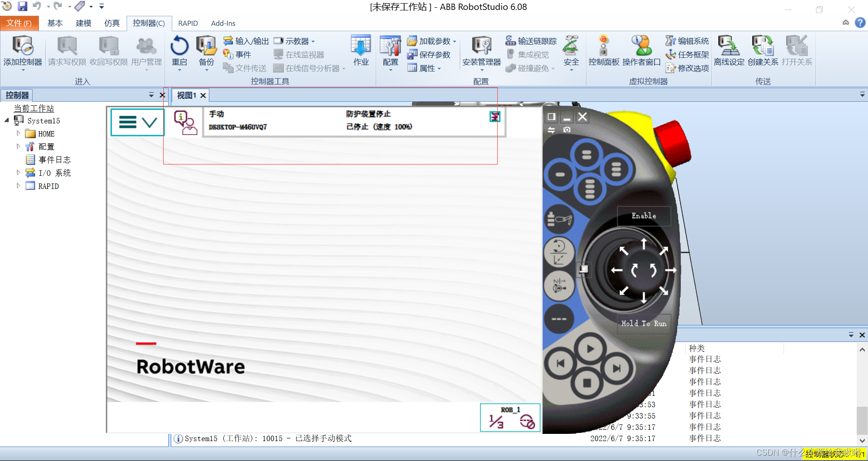Close the 视图1 view tab

(203, 95)
